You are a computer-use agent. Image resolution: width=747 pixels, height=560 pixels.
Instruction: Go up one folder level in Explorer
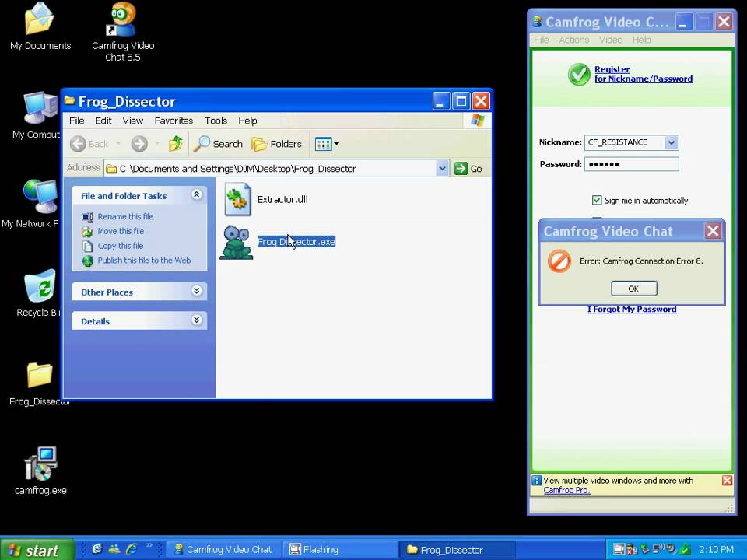click(175, 143)
